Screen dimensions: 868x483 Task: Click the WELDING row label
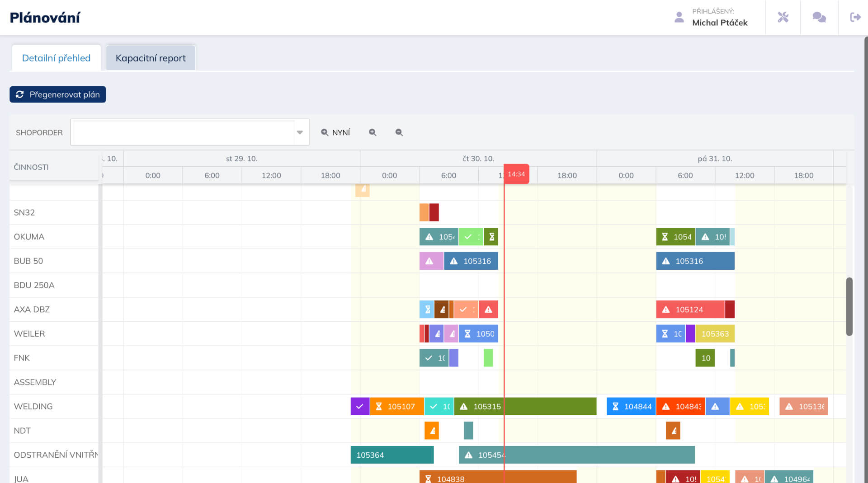(x=33, y=406)
